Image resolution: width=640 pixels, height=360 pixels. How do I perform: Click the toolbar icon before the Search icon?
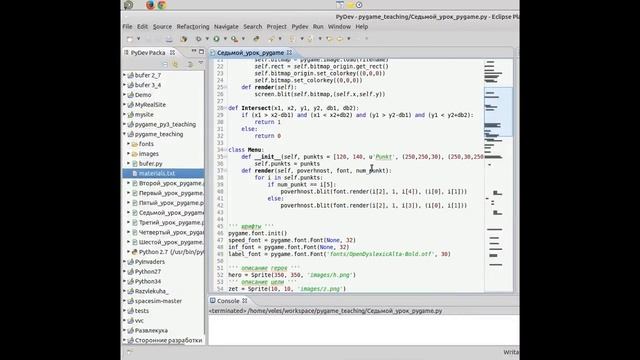click(x=257, y=39)
